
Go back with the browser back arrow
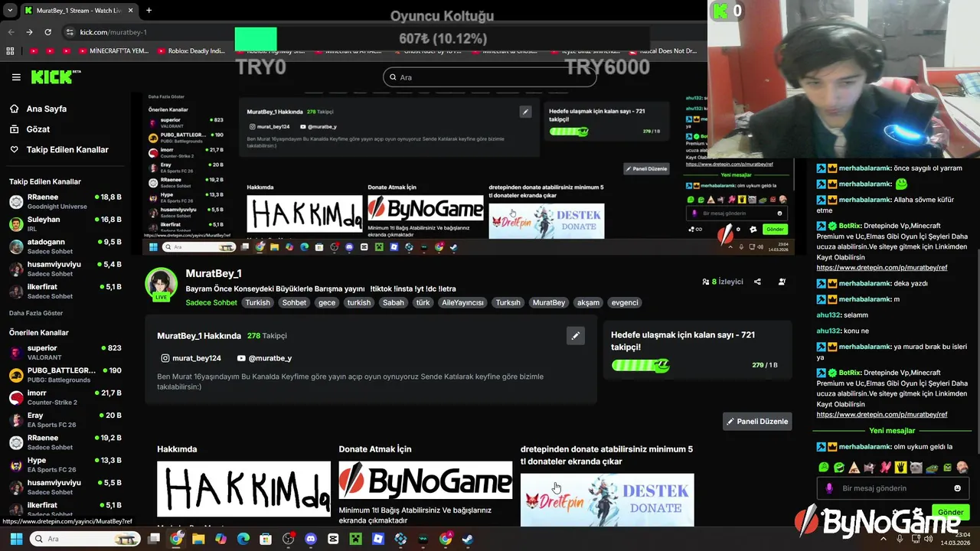tap(11, 32)
